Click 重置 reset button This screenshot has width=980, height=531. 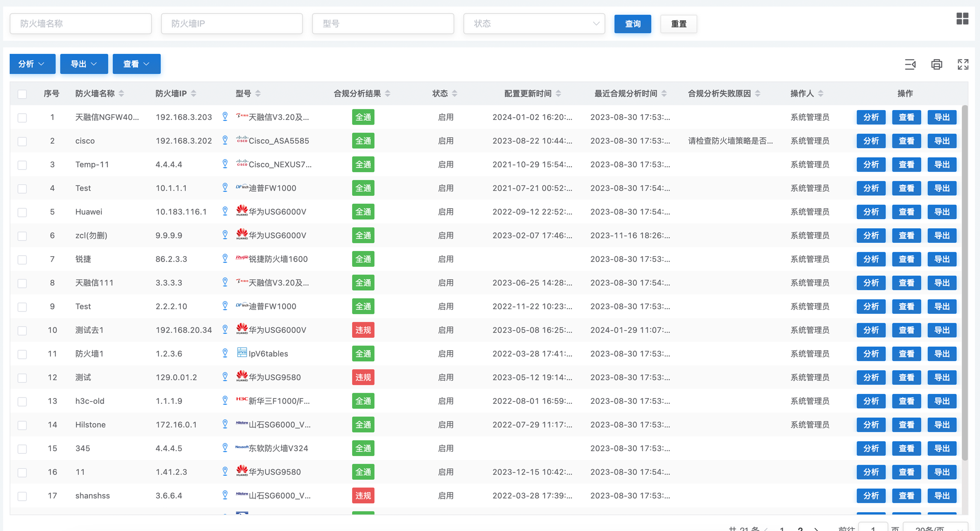[x=678, y=24]
